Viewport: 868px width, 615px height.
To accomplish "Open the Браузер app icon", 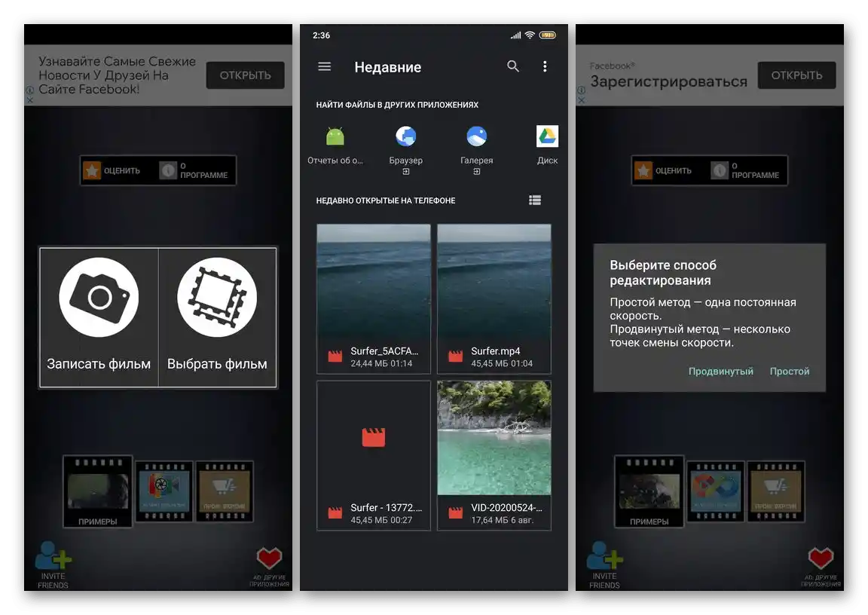I will click(406, 136).
